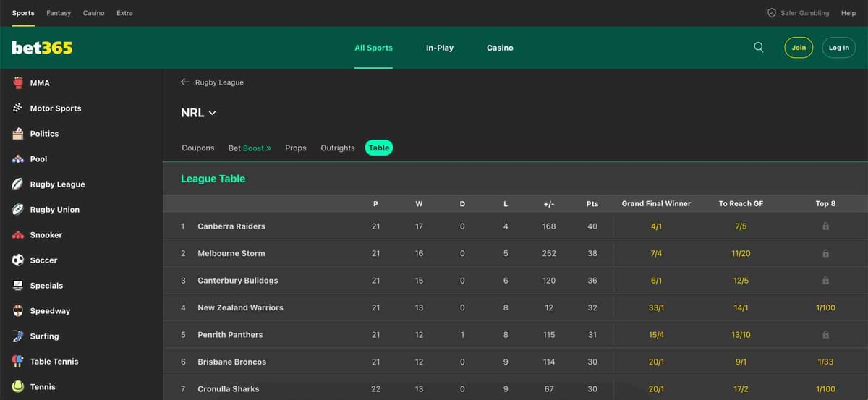868x400 pixels.
Task: Select Penrith Panthers 15/4 Grand Final odds
Action: click(x=656, y=335)
